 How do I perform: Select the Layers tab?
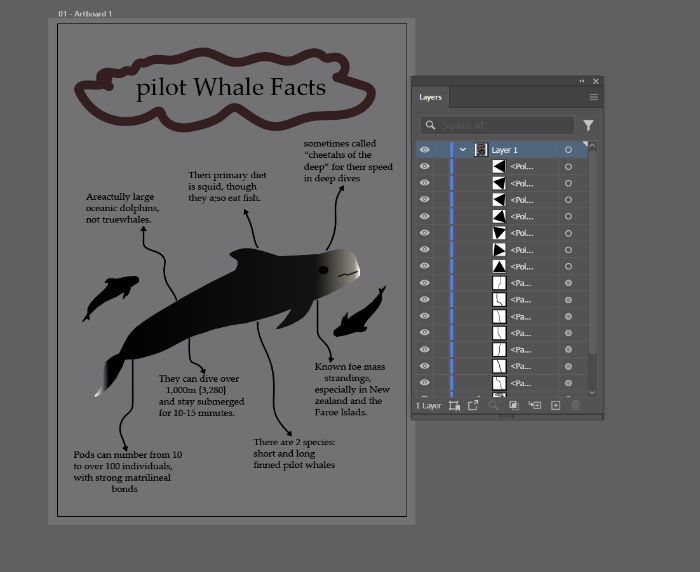point(430,97)
